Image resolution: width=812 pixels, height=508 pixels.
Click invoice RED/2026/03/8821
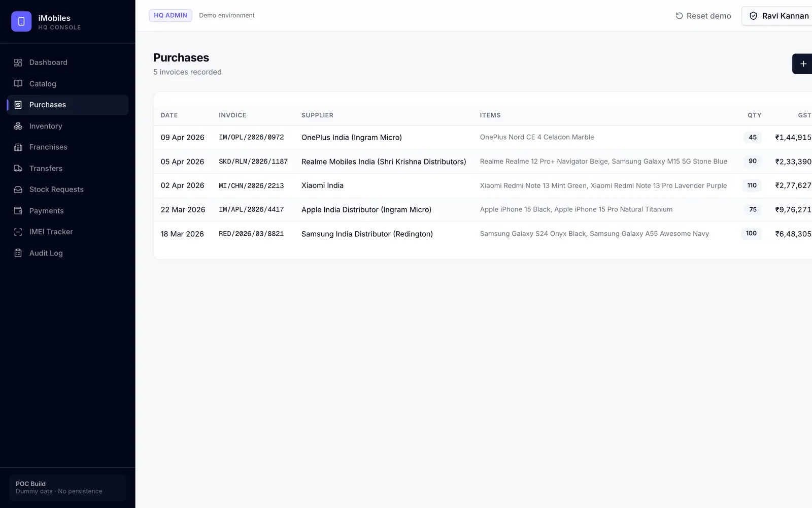click(x=251, y=234)
